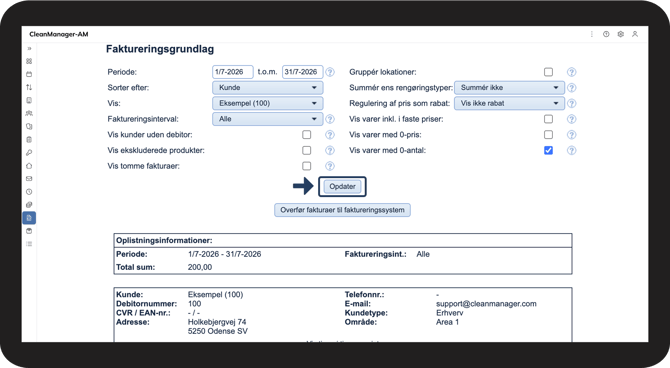
Task: Click help icon for Summér ens rengøringstyper
Action: 571,88
